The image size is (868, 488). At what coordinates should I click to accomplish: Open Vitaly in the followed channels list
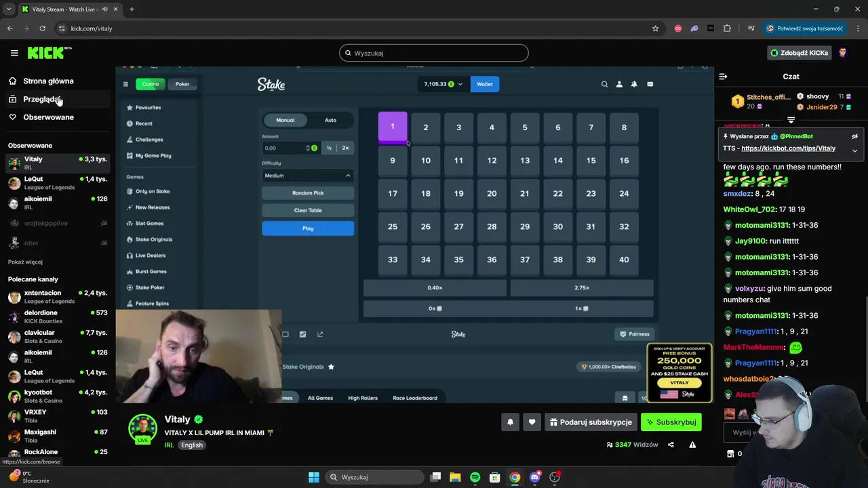click(x=58, y=163)
